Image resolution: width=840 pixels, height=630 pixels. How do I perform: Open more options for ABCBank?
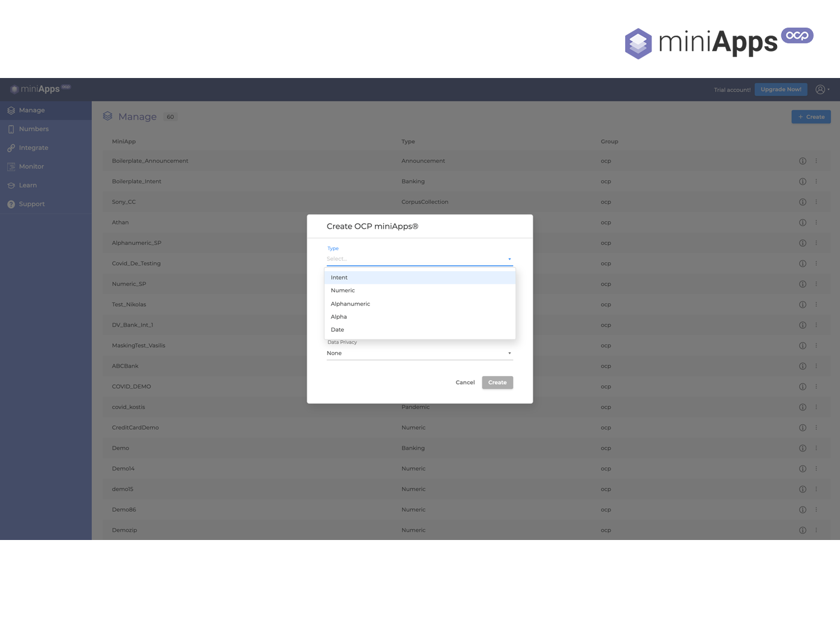tap(816, 366)
